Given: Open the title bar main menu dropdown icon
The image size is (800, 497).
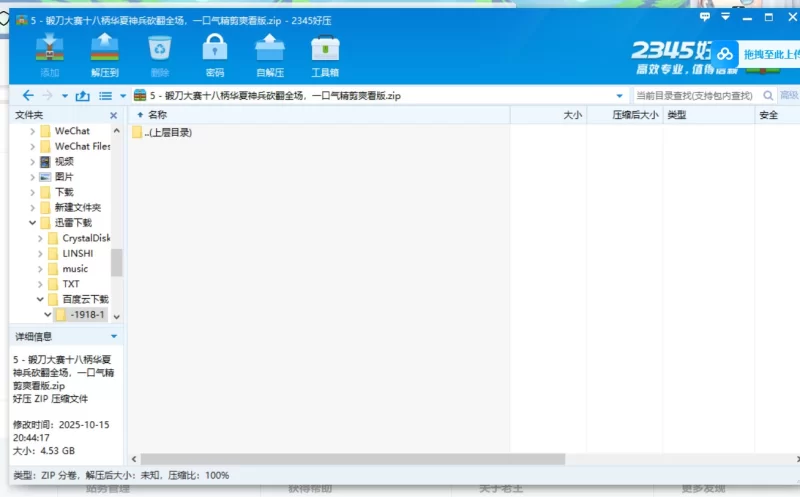Looking at the screenshot, I should pos(725,17).
